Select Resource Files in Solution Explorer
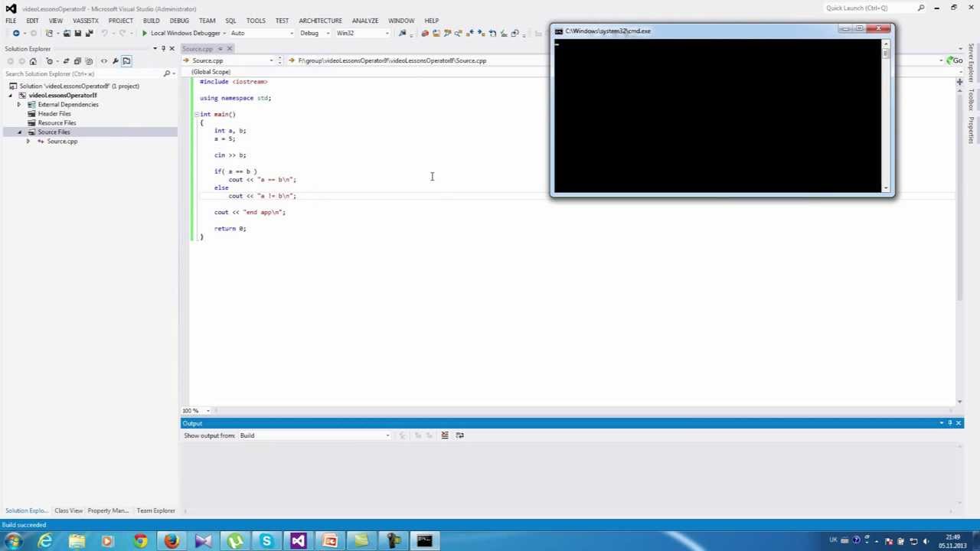The width and height of the screenshot is (980, 551). [x=57, y=122]
